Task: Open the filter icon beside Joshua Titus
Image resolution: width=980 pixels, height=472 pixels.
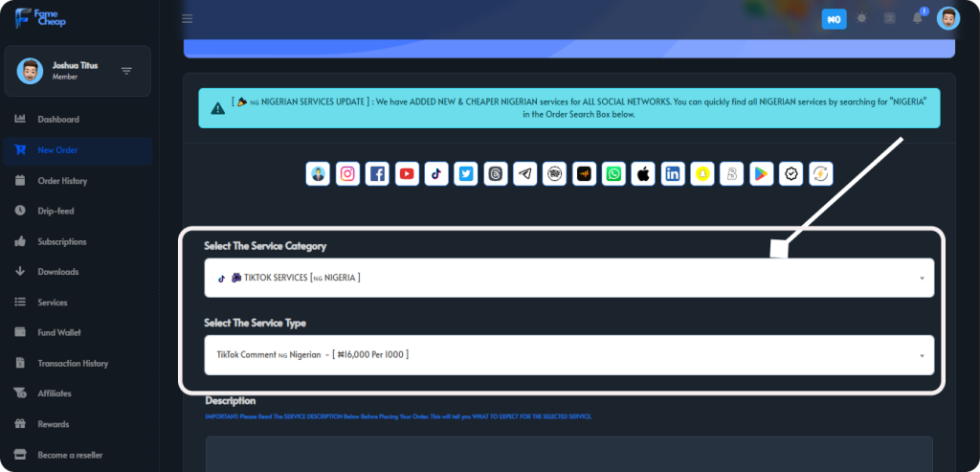Action: (127, 71)
